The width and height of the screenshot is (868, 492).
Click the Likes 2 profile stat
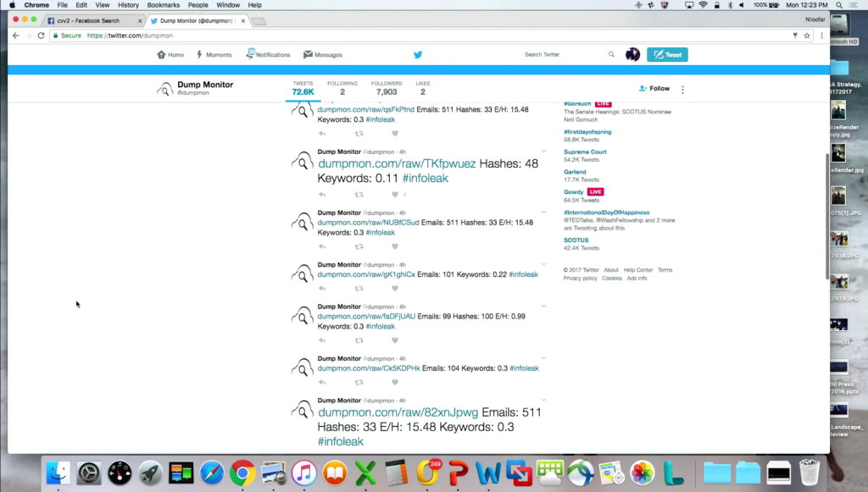[422, 88]
